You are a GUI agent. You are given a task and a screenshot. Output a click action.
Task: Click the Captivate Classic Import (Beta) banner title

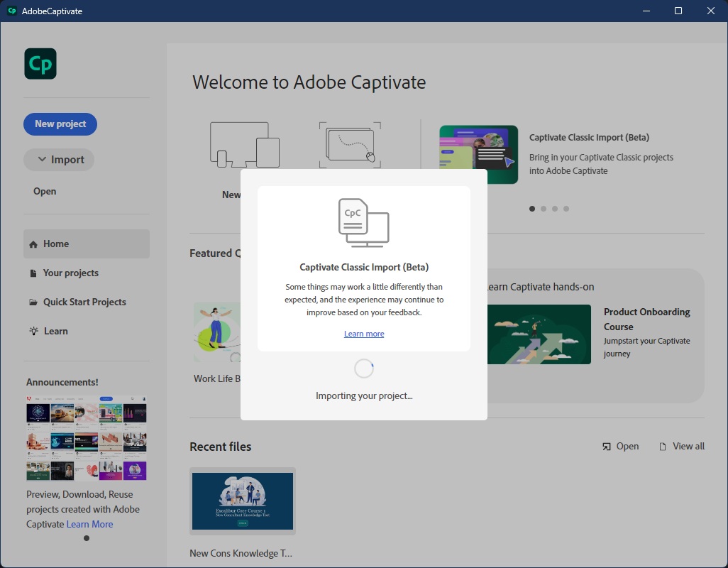click(x=589, y=138)
